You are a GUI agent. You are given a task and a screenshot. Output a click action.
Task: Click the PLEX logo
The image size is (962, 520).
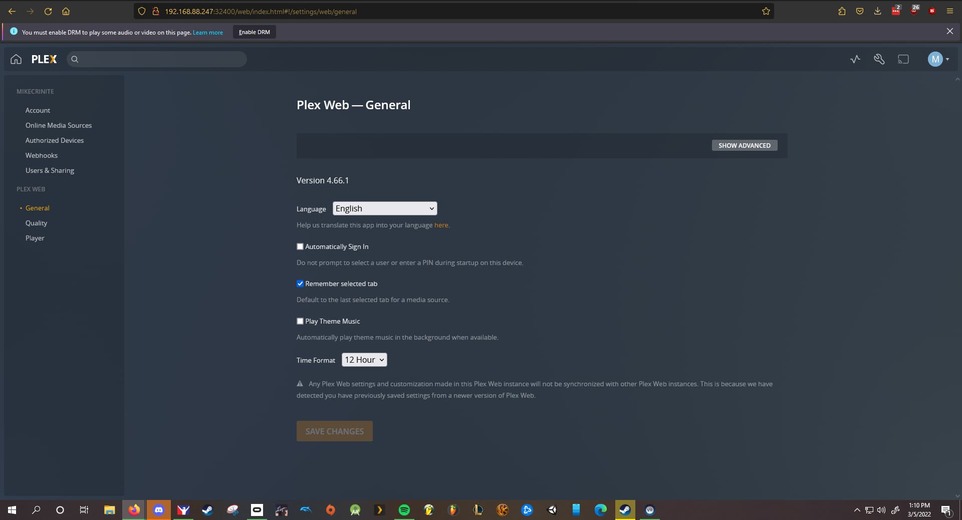44,59
